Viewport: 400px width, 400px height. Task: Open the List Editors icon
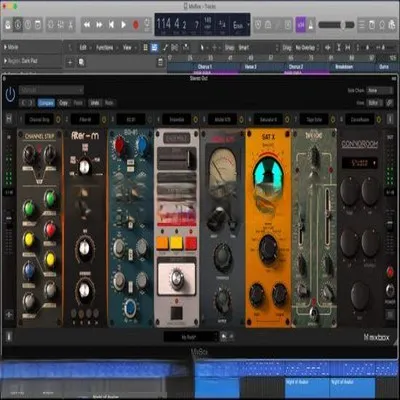[x=362, y=25]
